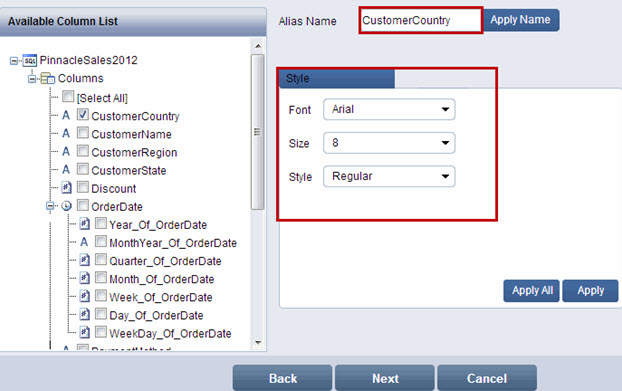Open the Style dropdown showing Regular
The image size is (622, 391).
click(x=389, y=176)
